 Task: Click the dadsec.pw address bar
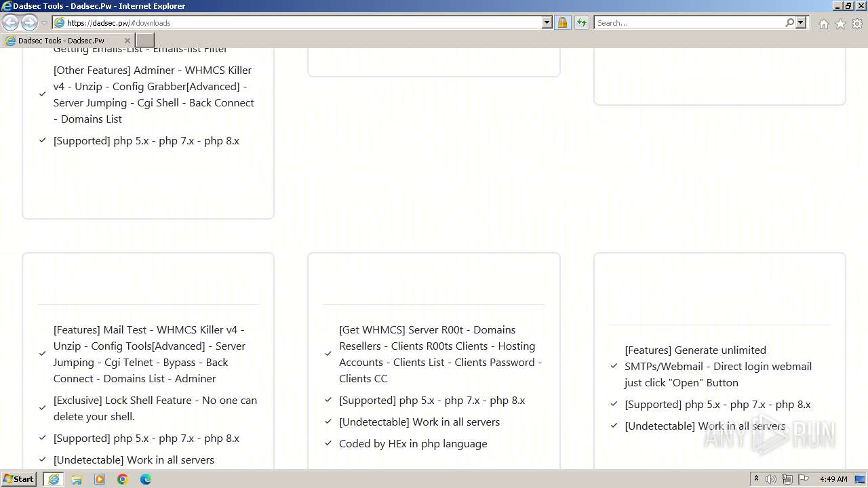point(297,22)
